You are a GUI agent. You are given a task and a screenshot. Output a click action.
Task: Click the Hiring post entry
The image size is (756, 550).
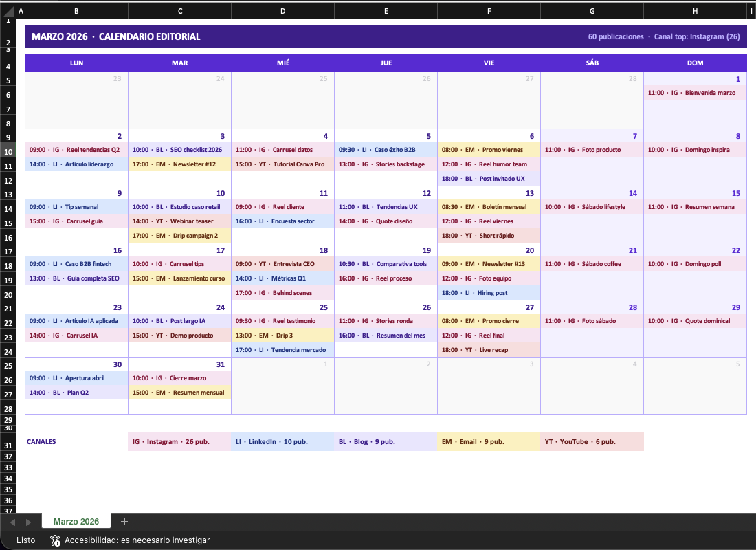pos(489,293)
